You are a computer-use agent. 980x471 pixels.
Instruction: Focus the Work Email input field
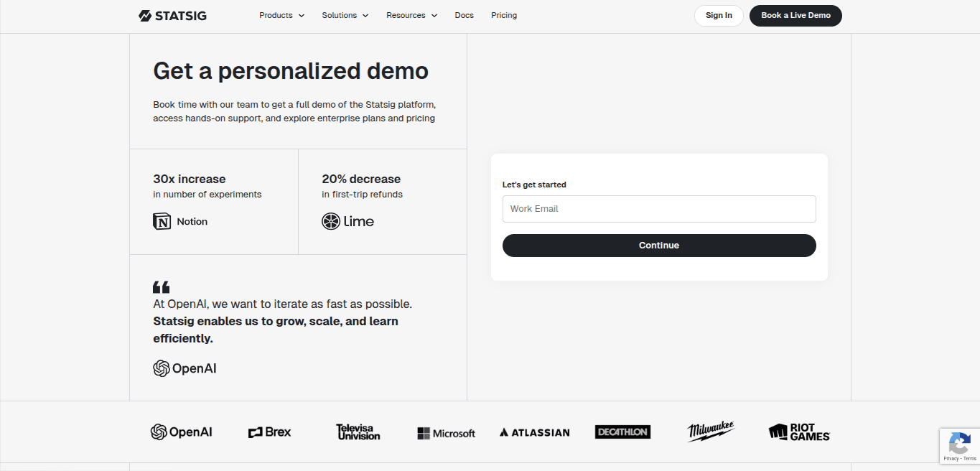(x=659, y=209)
